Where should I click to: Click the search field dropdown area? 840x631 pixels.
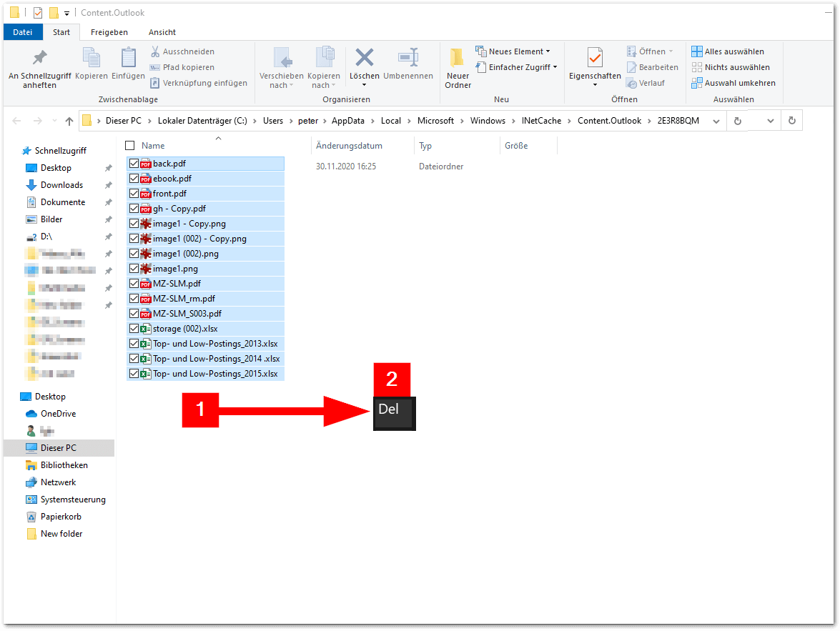[771, 121]
